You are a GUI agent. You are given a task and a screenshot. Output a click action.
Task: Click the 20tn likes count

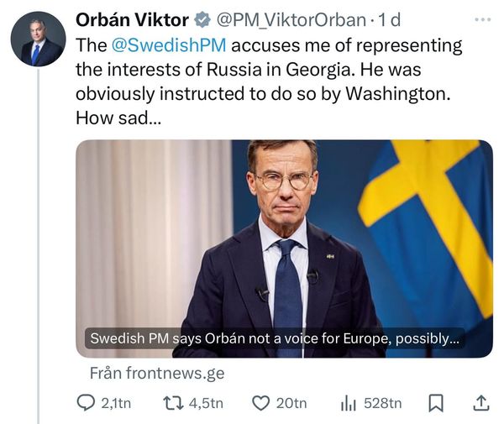point(291,404)
